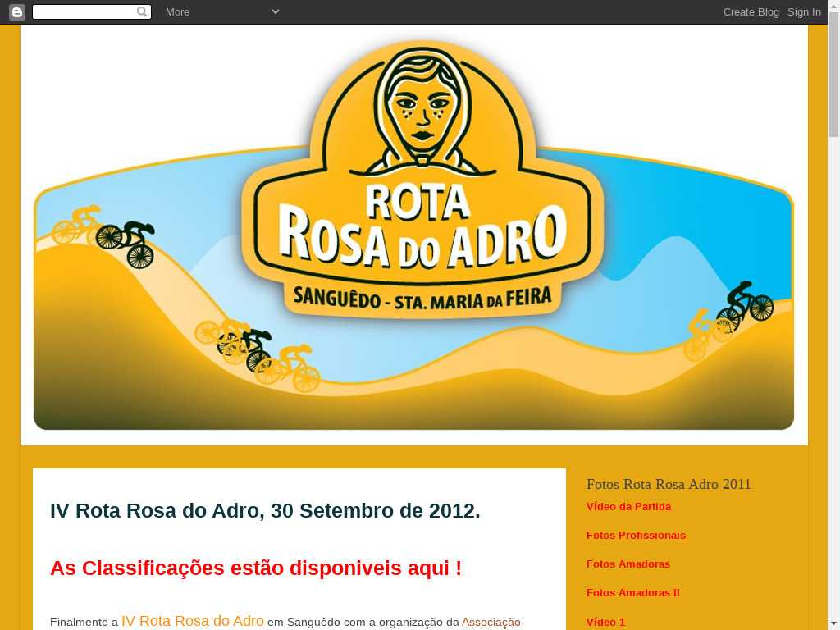Open the Create Blog link

pyautogui.click(x=751, y=11)
